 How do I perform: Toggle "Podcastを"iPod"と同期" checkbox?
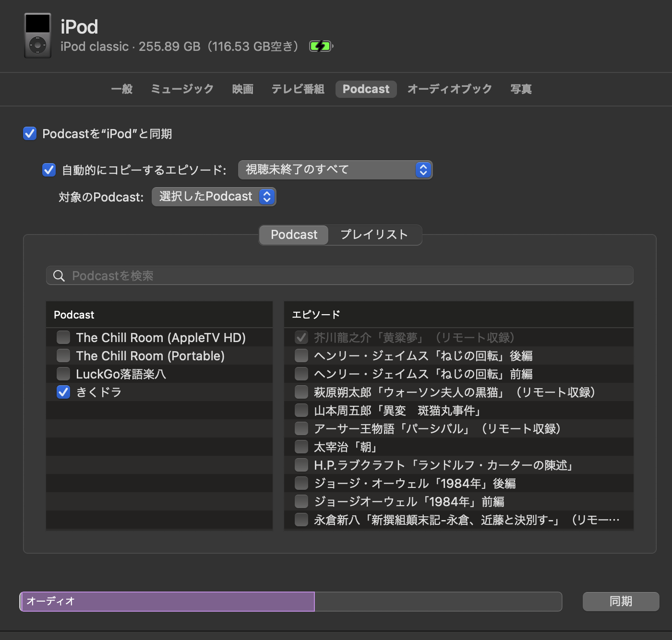coord(30,133)
